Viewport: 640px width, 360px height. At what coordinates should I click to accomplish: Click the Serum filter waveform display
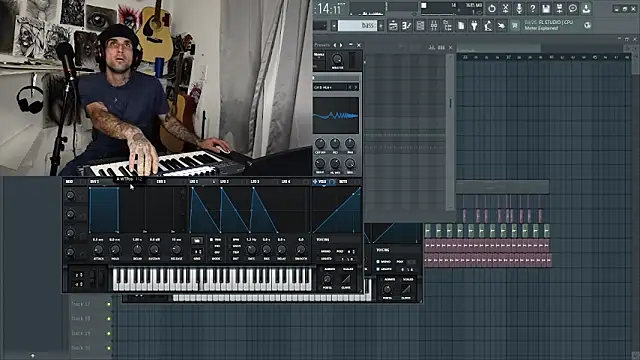(336, 116)
